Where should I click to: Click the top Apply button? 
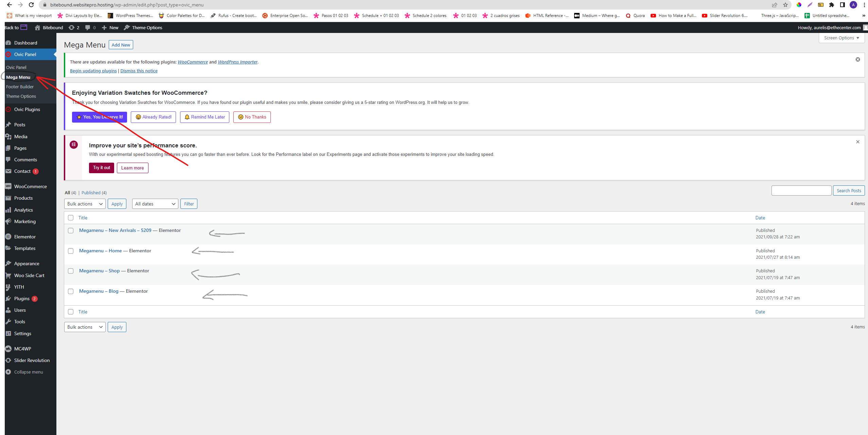coord(117,204)
